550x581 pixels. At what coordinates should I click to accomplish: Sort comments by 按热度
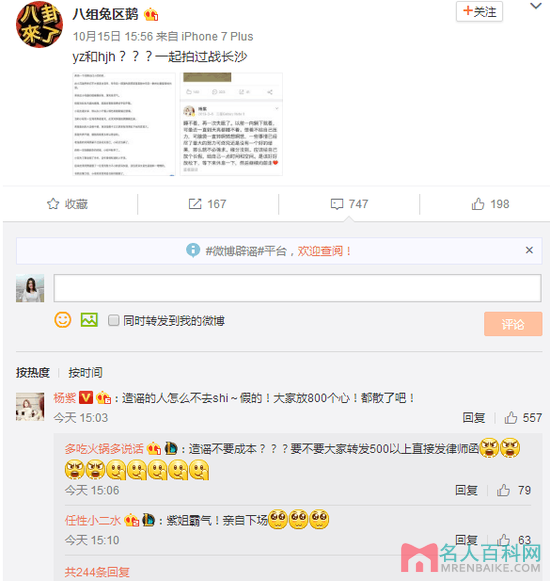[33, 372]
